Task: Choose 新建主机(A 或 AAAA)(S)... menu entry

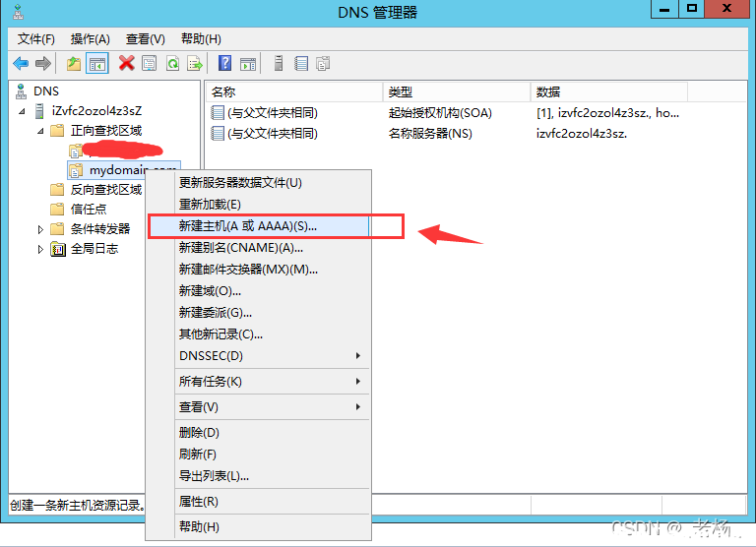Action: 259,226
